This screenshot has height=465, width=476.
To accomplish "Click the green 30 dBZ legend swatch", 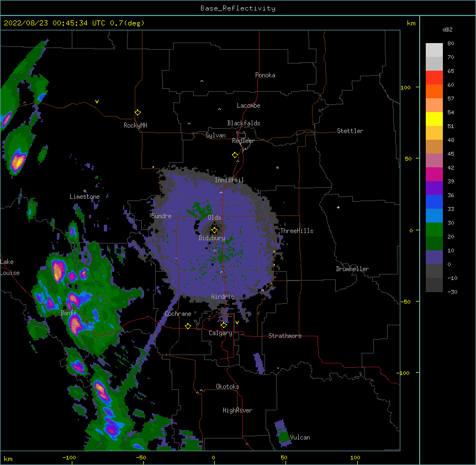I will pyautogui.click(x=434, y=230).
